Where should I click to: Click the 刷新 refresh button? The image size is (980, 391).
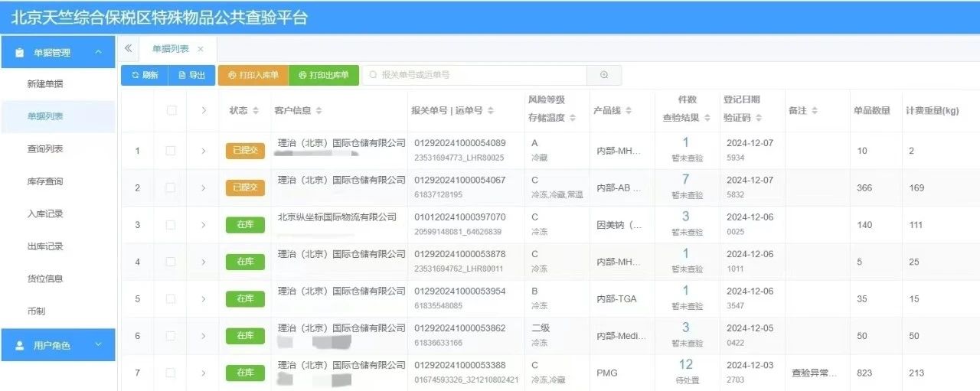coord(145,75)
